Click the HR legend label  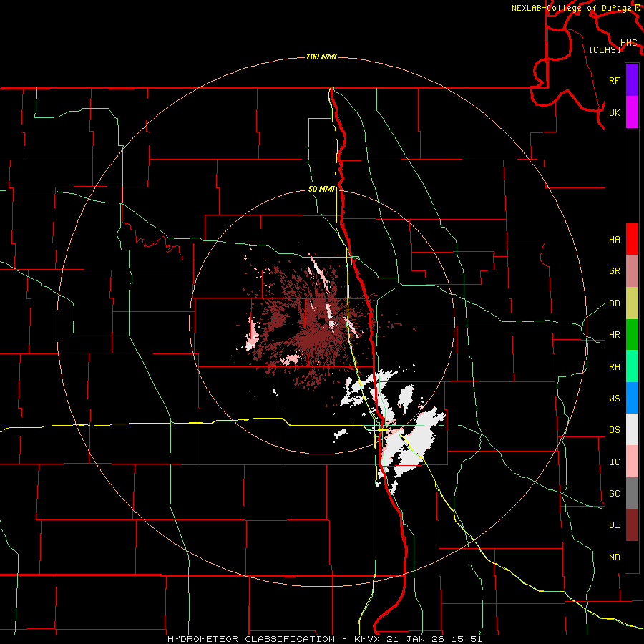(615, 335)
